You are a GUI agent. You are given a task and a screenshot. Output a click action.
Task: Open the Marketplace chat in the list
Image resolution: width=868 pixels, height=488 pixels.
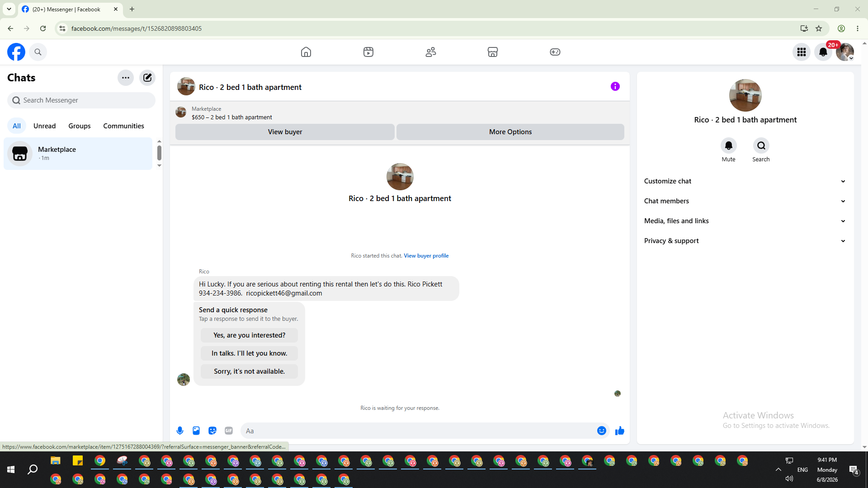78,154
